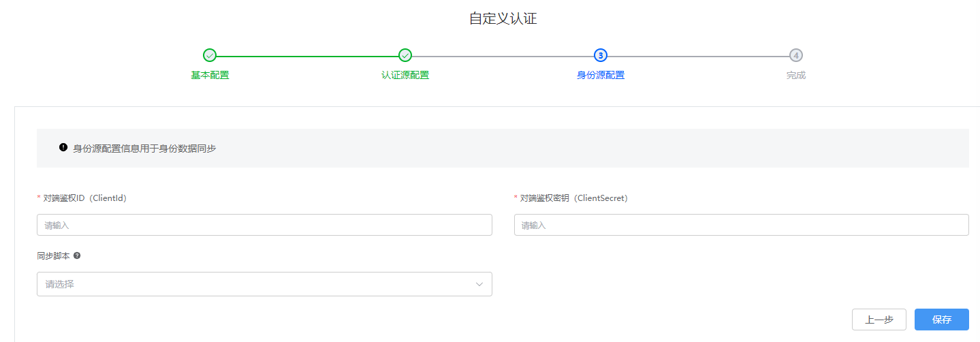The width and height of the screenshot is (980, 342).
Task: Click the info icon in the notice banner
Action: 63,147
